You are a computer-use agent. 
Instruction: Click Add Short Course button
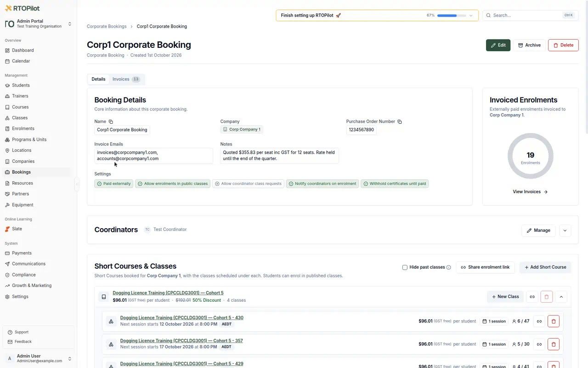coord(545,267)
